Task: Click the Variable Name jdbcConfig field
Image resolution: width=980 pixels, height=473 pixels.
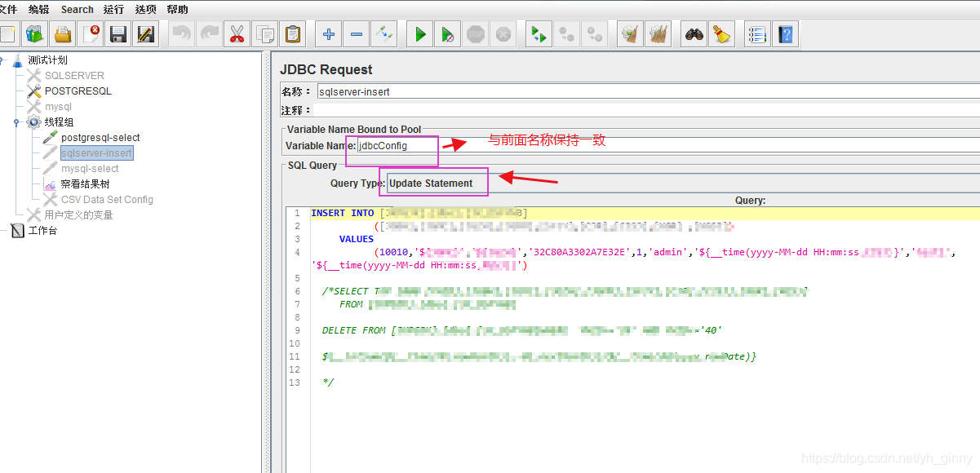Action: 668,145
